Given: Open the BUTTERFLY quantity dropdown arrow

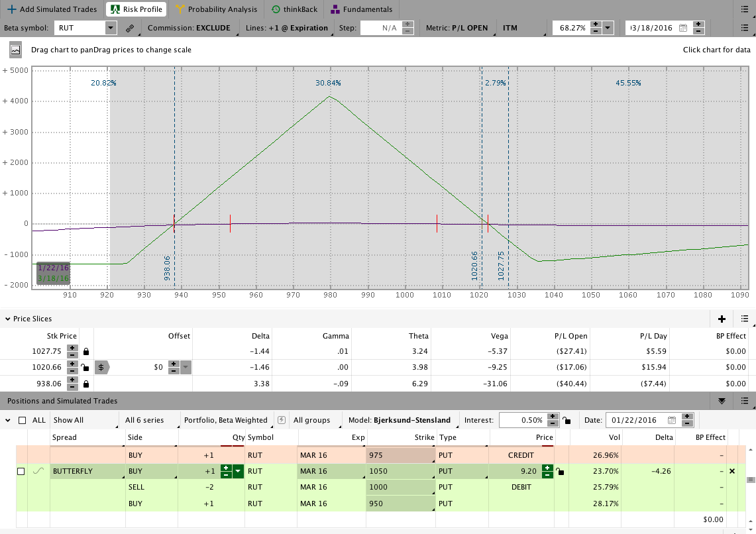Looking at the screenshot, I should 237,471.
